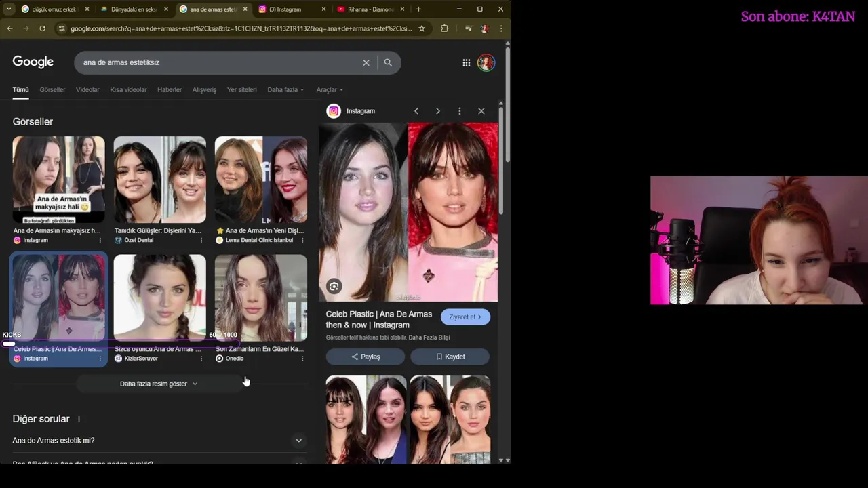Expand the Daha fazla dropdown
The width and height of the screenshot is (868, 488).
point(285,90)
